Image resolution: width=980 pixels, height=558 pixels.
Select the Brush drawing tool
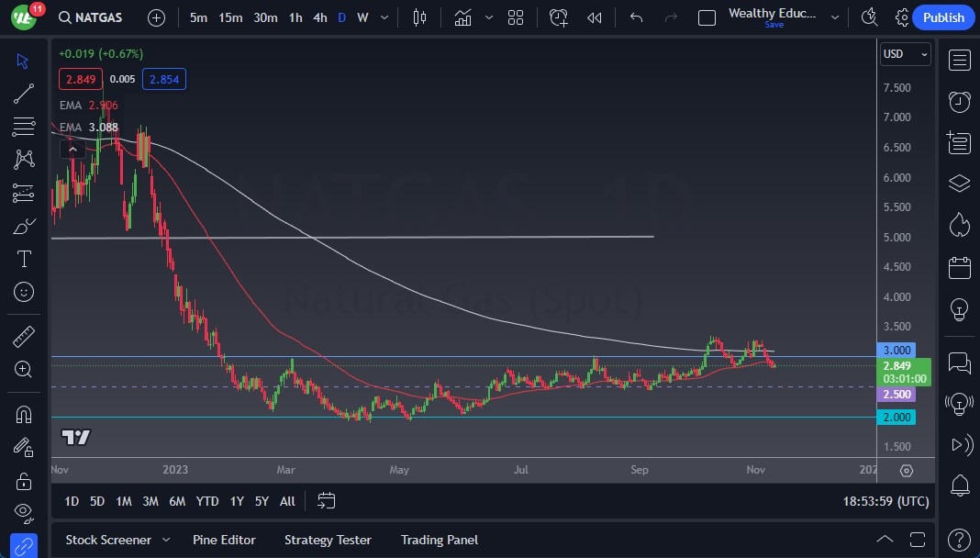pos(24,226)
